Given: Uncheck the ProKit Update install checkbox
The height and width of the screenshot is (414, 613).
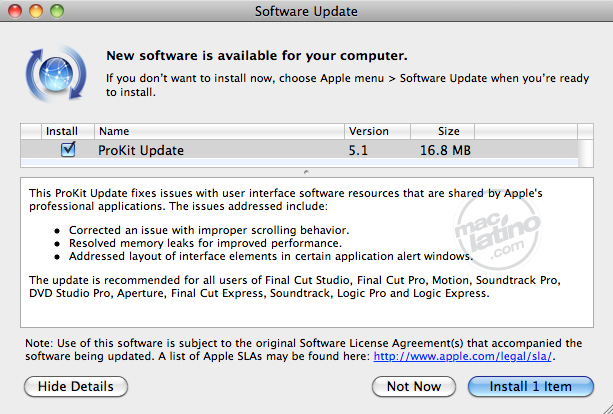Looking at the screenshot, I should (x=68, y=149).
